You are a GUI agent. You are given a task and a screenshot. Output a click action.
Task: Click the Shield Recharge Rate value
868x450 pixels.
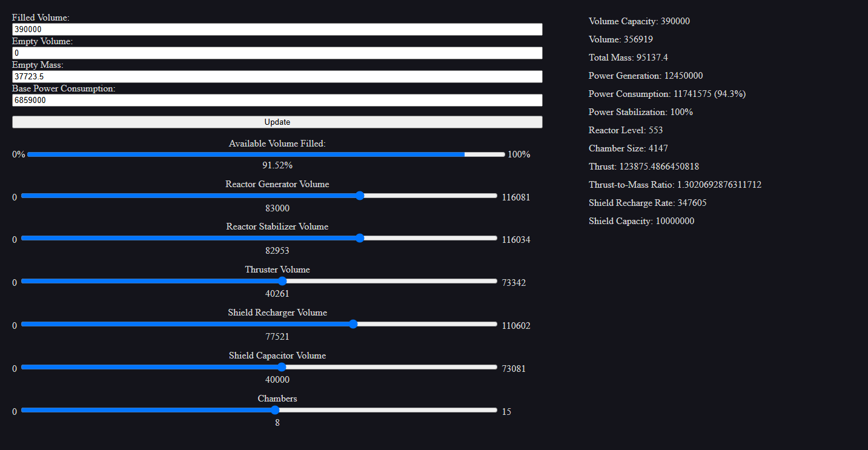[692, 203]
